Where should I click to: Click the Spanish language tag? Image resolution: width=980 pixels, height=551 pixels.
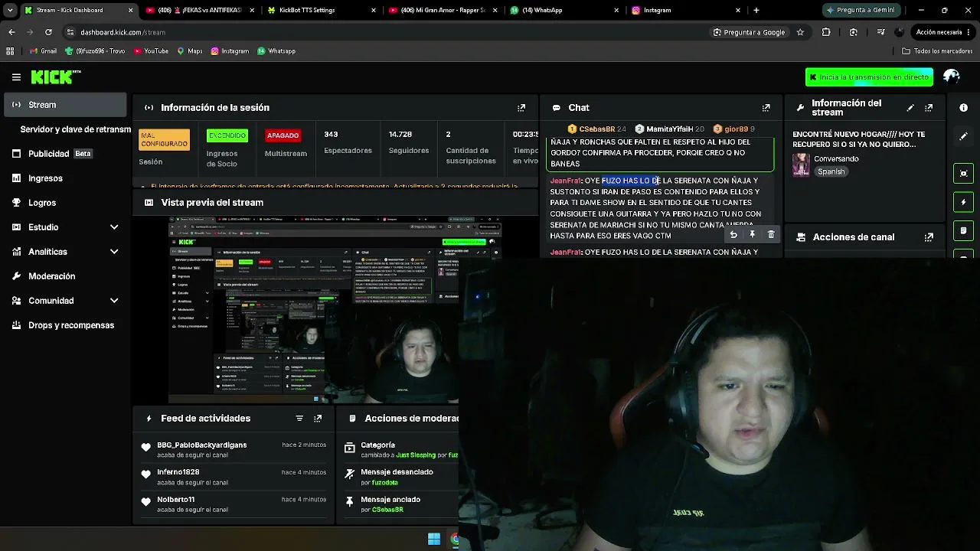pos(831,172)
